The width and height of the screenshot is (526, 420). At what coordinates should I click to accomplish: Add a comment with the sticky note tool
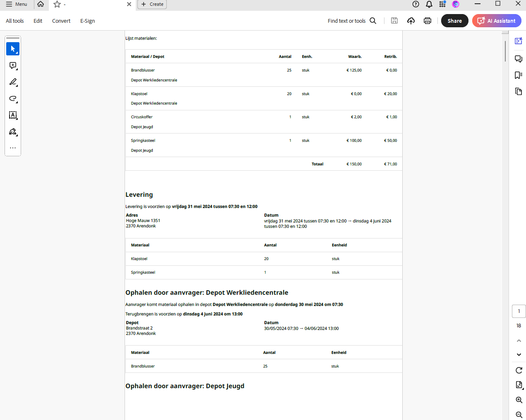point(13,66)
